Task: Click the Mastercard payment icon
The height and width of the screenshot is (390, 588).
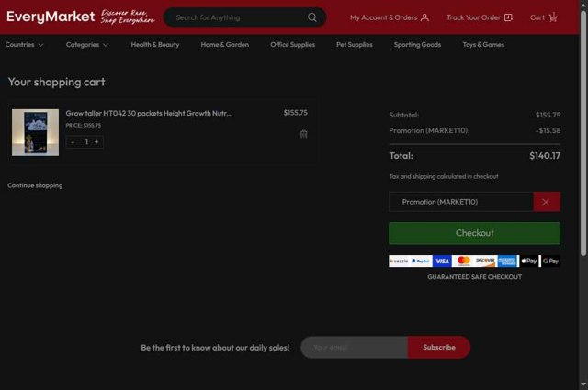Action: pos(464,262)
